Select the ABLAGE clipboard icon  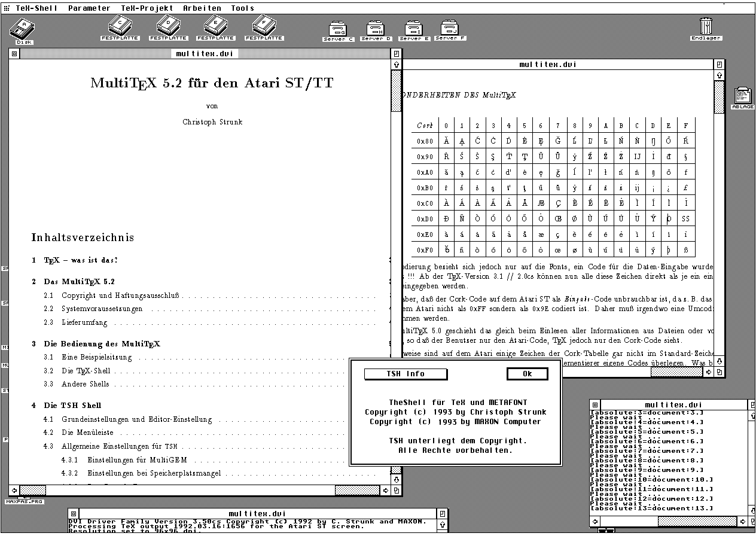(x=743, y=98)
